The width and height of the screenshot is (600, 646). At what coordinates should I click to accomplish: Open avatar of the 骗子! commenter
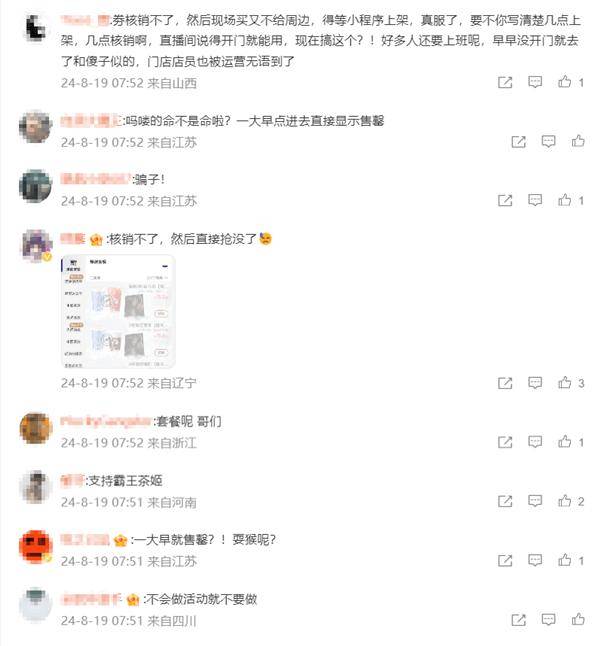(x=35, y=185)
